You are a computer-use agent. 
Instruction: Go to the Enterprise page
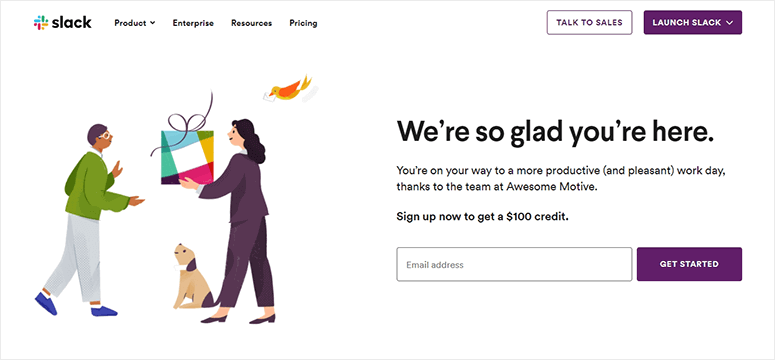tap(193, 23)
